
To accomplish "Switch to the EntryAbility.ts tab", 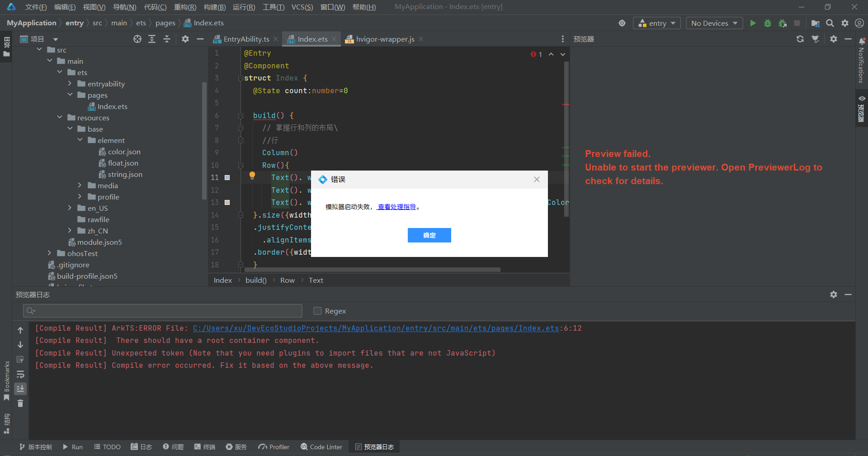I will click(x=246, y=39).
